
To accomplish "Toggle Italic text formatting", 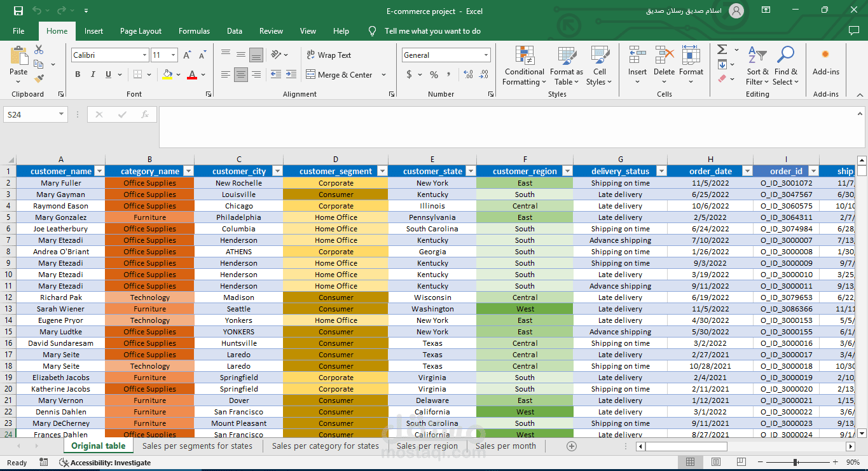I will (x=93, y=74).
